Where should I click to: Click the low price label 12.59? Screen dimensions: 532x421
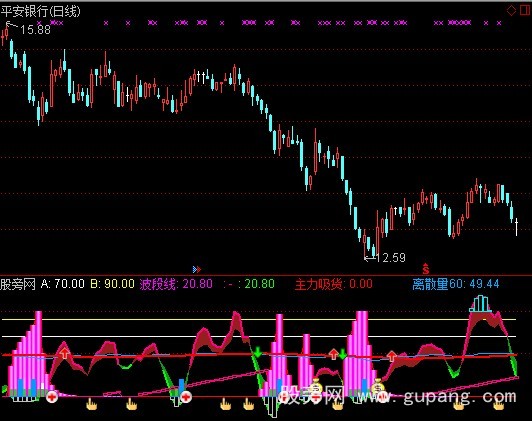[x=391, y=258]
